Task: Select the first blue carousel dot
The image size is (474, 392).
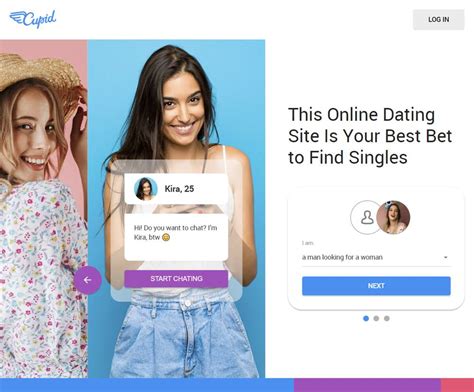Action: [366, 318]
